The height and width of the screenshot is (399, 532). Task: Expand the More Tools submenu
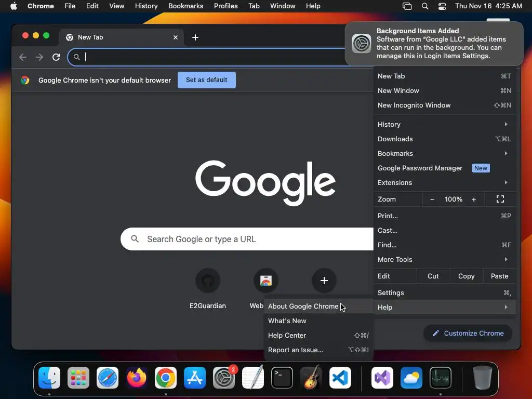pyautogui.click(x=445, y=259)
